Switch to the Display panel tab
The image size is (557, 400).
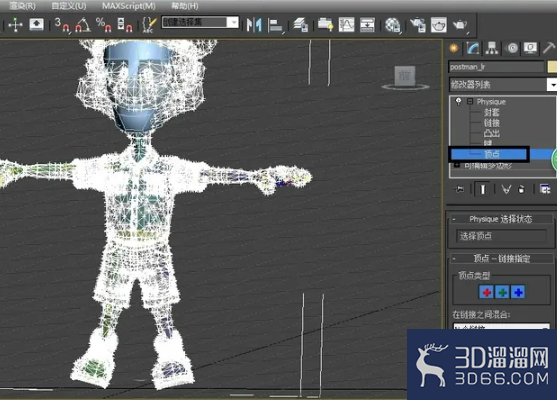[530, 48]
